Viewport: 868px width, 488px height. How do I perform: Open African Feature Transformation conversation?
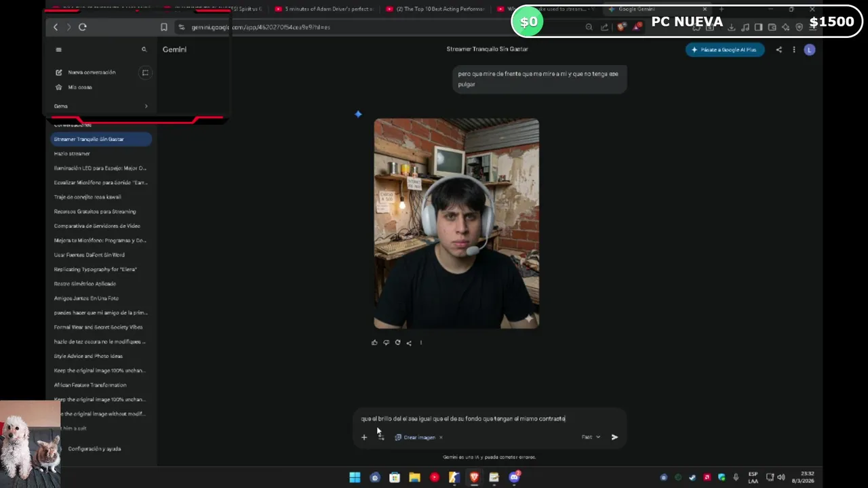pyautogui.click(x=102, y=385)
